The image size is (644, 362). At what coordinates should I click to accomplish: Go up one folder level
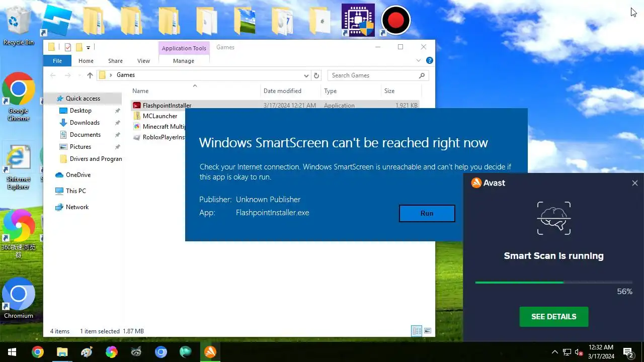point(90,75)
